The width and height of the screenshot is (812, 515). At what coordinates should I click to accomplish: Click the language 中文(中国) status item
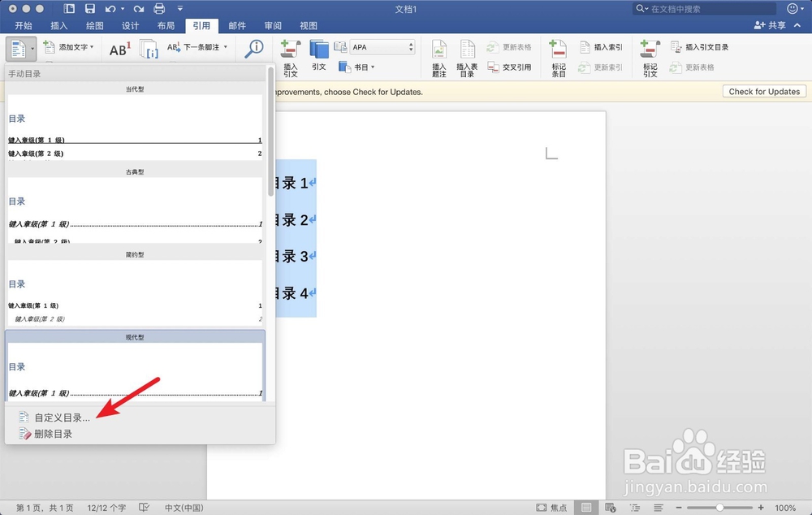[184, 508]
